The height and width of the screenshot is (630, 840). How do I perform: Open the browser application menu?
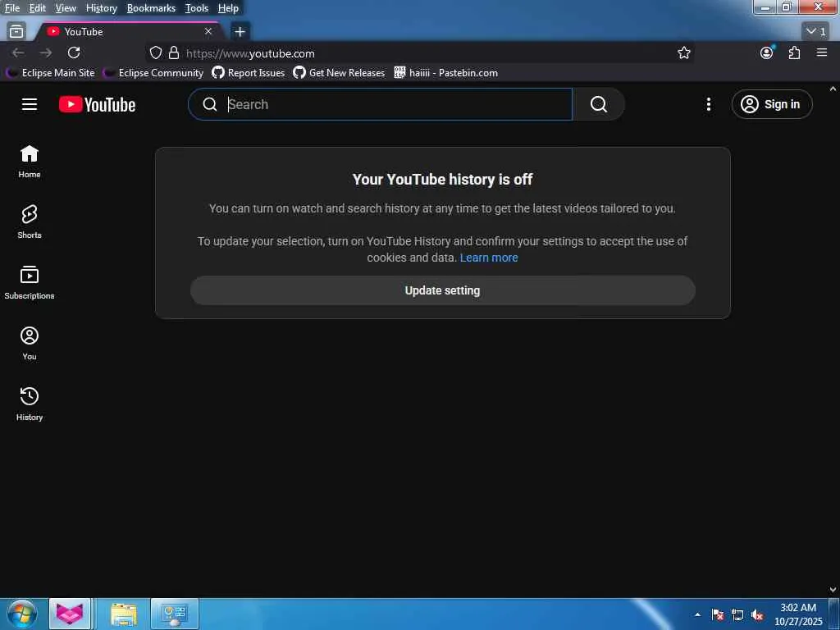point(822,52)
